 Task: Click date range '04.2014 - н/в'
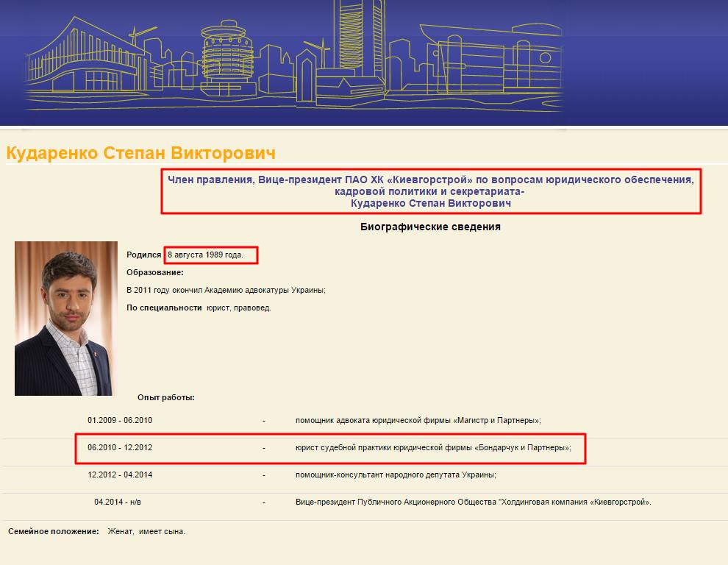pyautogui.click(x=118, y=502)
